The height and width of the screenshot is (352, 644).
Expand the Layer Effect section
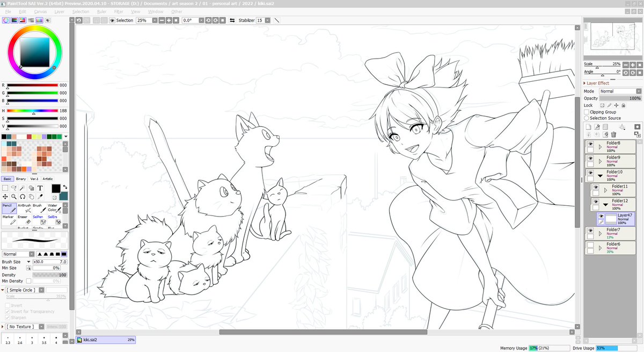click(596, 83)
